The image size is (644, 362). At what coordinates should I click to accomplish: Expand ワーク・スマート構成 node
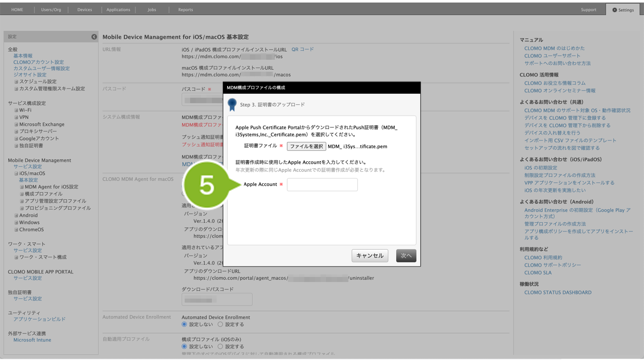(16, 257)
